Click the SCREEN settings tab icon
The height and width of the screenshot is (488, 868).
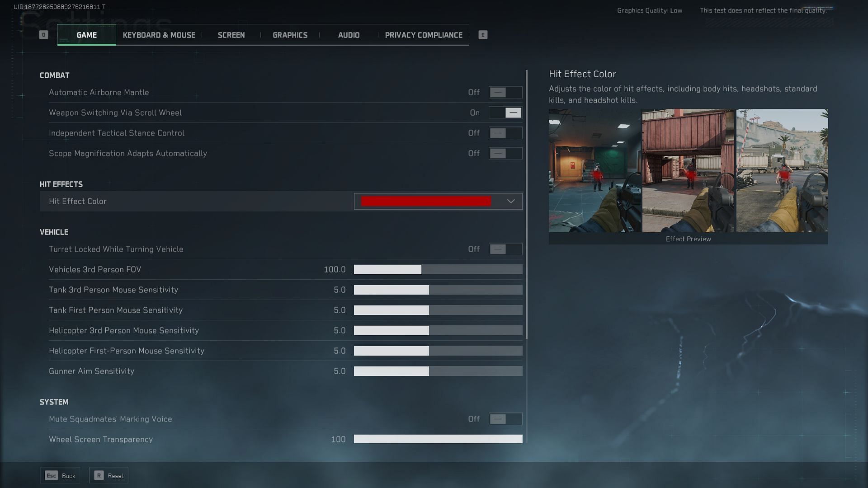231,34
